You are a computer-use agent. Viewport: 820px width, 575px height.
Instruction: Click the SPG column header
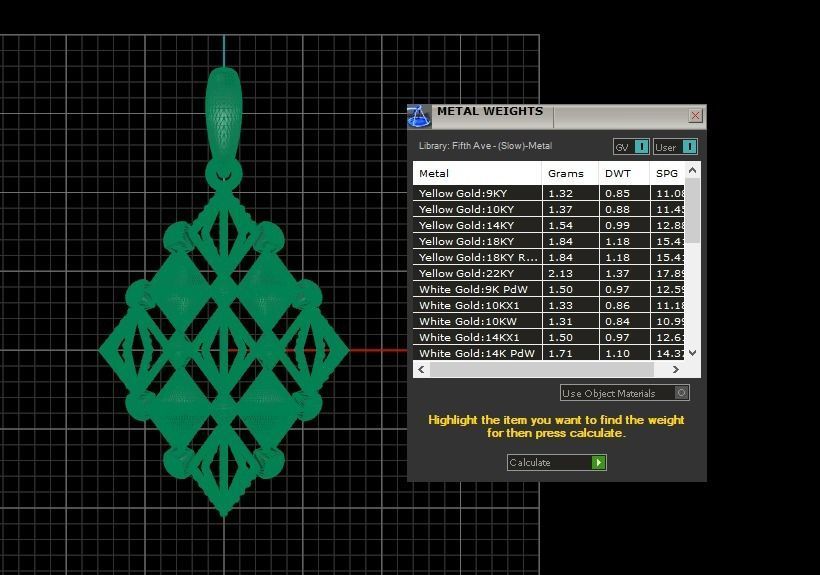point(667,174)
